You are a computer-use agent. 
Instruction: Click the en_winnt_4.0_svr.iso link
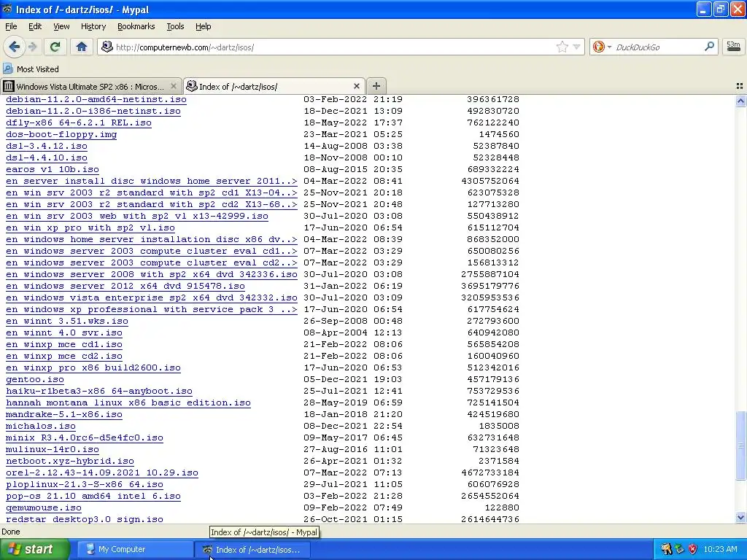[x=64, y=332]
